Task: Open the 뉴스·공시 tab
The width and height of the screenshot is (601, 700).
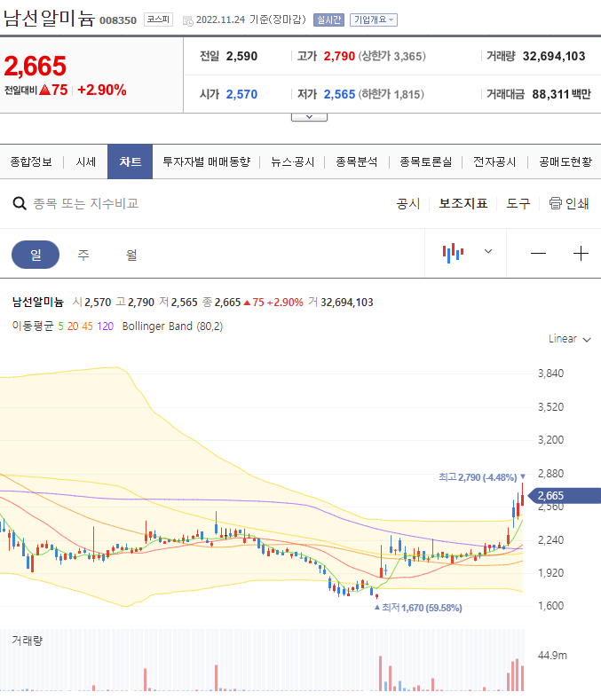Action: [293, 161]
